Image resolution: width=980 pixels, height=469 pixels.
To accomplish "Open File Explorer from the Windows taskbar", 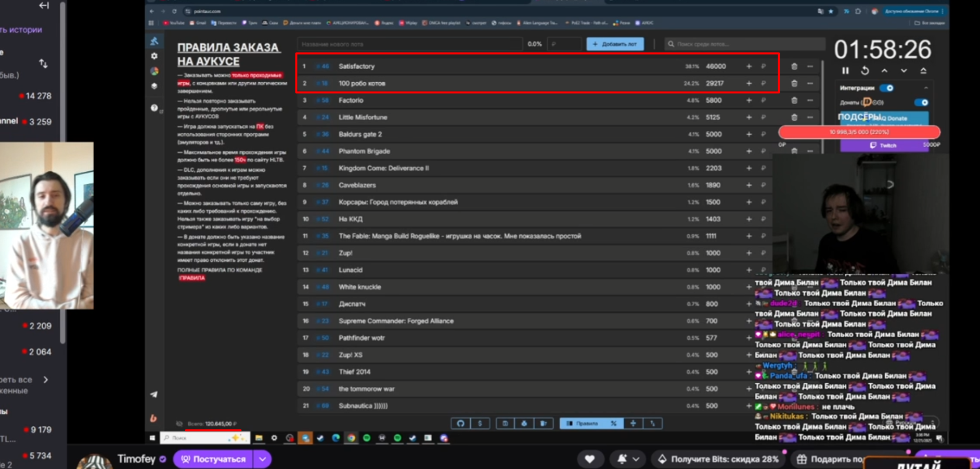I will point(259,438).
